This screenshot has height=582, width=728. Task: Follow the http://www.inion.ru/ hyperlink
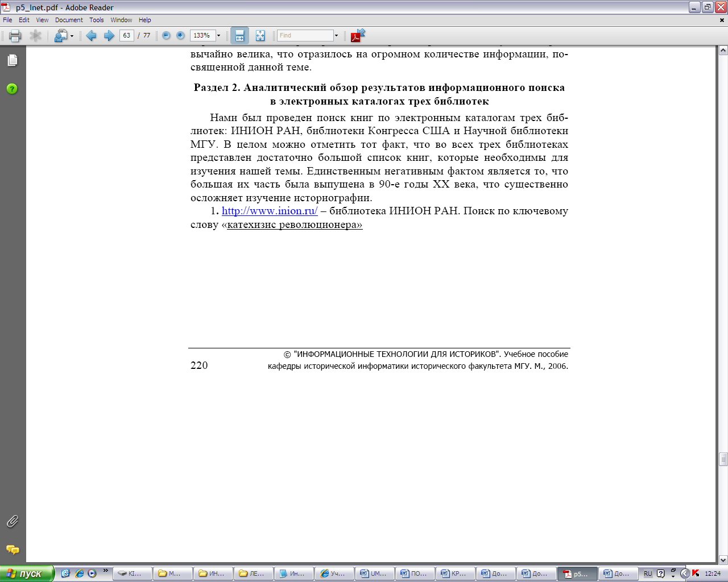click(270, 211)
